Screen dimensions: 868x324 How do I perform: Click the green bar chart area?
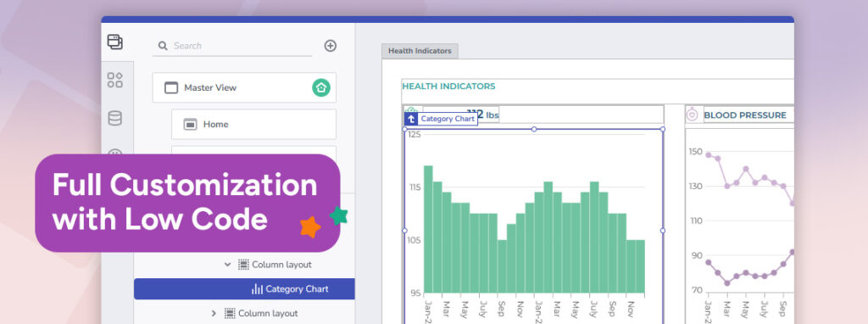tap(534, 229)
